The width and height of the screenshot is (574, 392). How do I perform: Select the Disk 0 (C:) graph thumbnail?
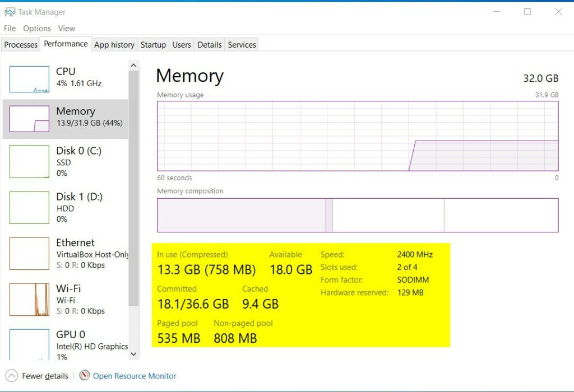[x=29, y=162]
